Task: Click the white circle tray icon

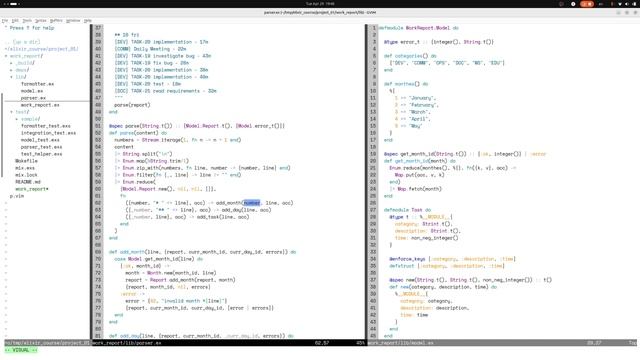Action: [x=573, y=4]
